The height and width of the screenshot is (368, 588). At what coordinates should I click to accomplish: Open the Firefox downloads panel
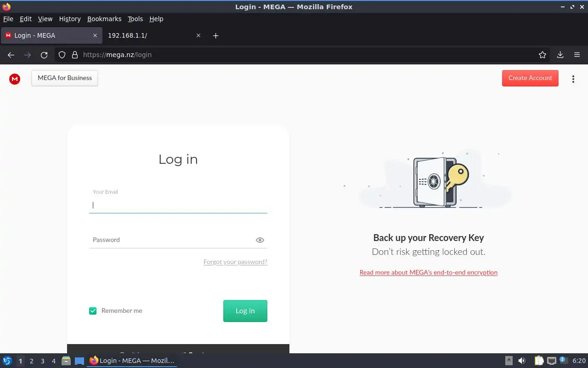(560, 55)
